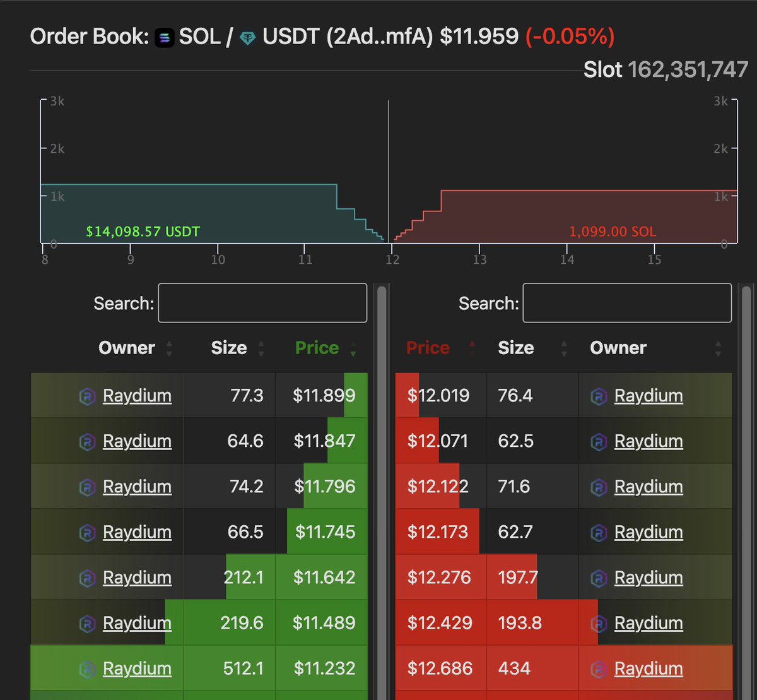Sort bids by the Owner column arrows
Viewport: 757px width, 700px height.
coord(169,348)
